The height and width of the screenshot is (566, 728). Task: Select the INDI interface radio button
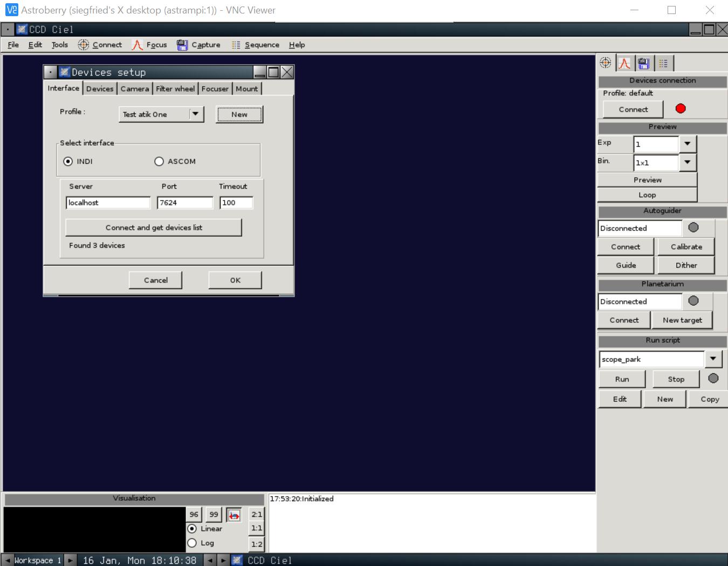[x=68, y=161]
